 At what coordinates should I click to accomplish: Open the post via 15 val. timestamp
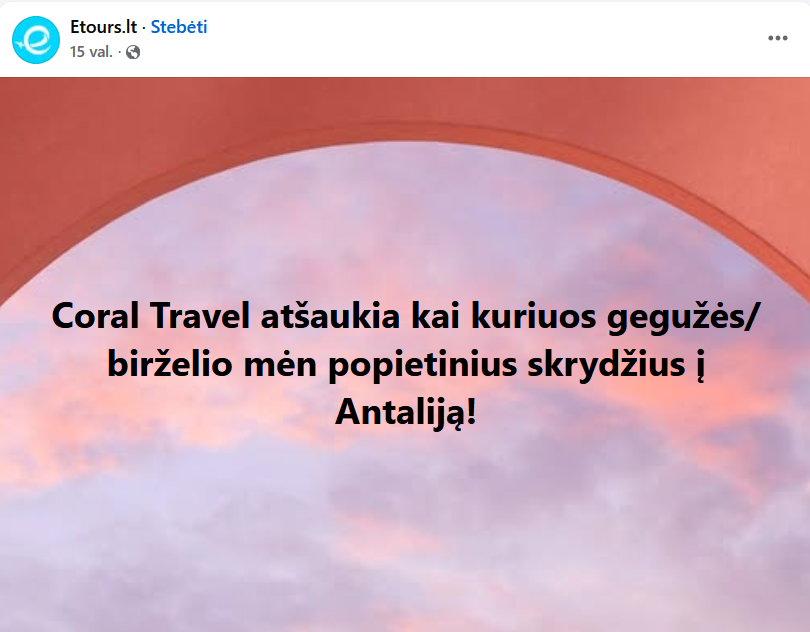click(91, 52)
